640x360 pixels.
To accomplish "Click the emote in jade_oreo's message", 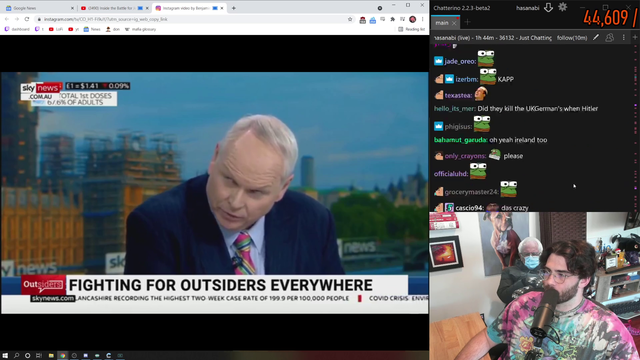I will pyautogui.click(x=486, y=59).
